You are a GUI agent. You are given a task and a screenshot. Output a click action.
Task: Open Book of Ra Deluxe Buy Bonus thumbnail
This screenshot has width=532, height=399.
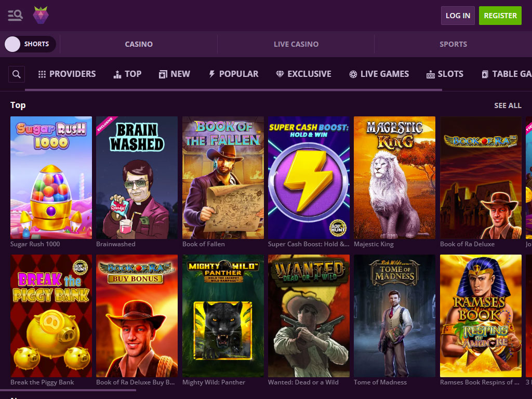[137, 316]
